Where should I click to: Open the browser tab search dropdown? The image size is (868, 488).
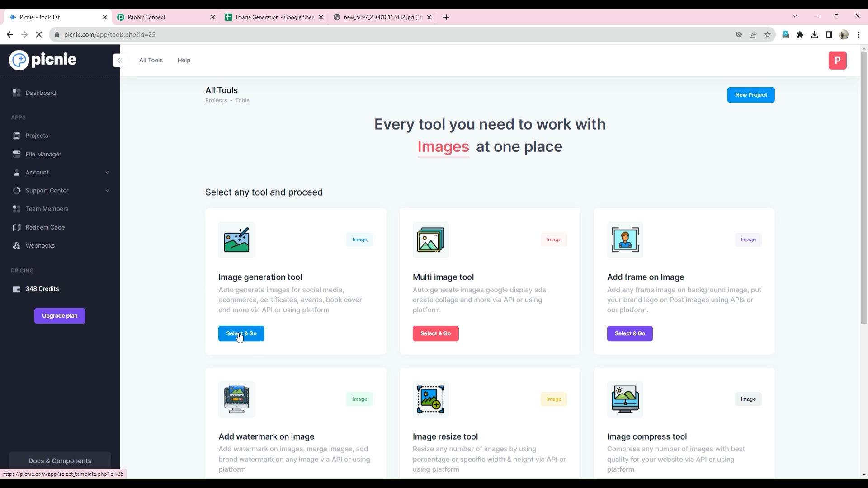point(795,16)
